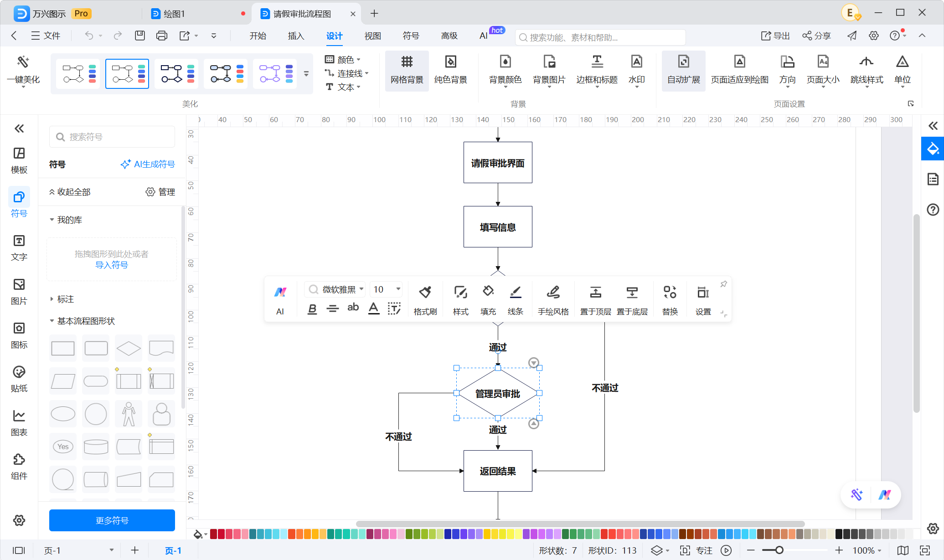The width and height of the screenshot is (944, 560).
Task: Open the 组件 components sidebar panel
Action: (x=19, y=467)
